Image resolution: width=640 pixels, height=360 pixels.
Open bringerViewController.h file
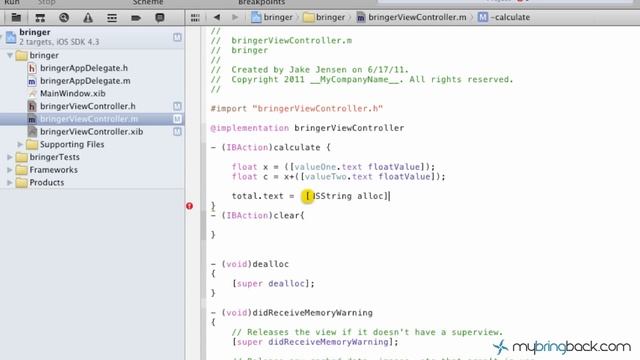click(x=88, y=106)
